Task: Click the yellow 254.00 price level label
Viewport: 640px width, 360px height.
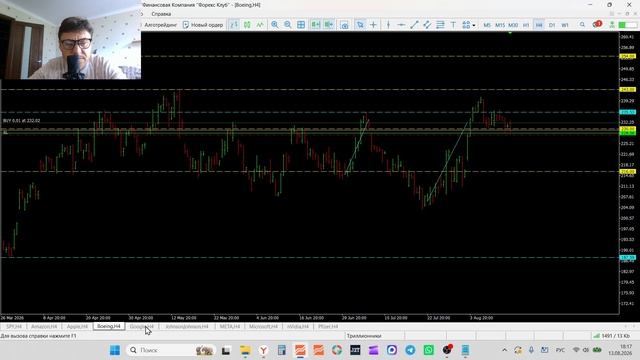Action: pyautogui.click(x=627, y=56)
